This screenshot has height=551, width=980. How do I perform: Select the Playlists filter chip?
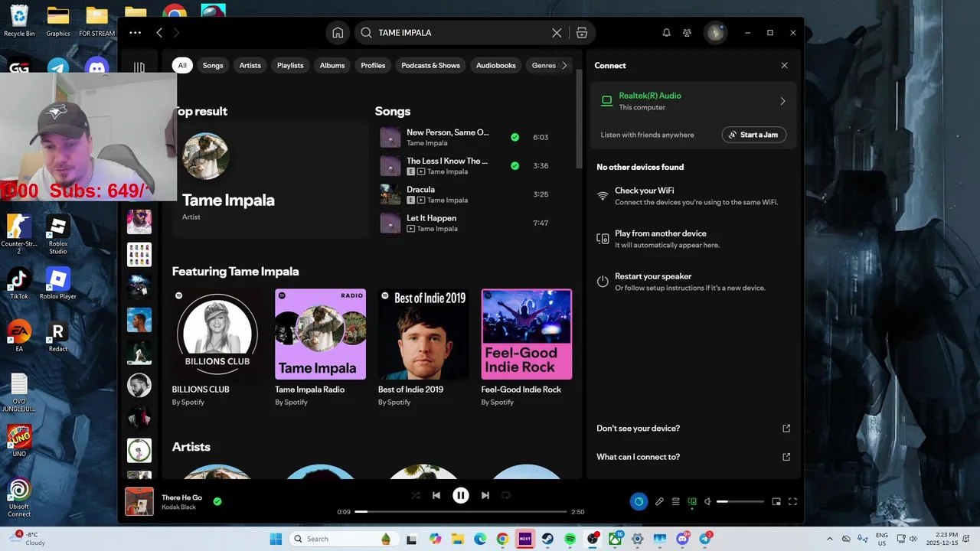point(290,65)
